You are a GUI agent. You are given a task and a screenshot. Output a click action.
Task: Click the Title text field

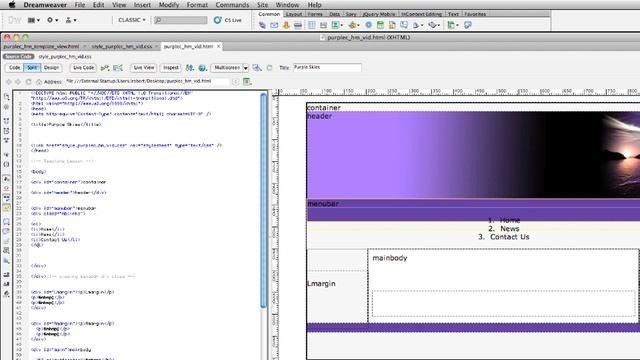click(327, 68)
